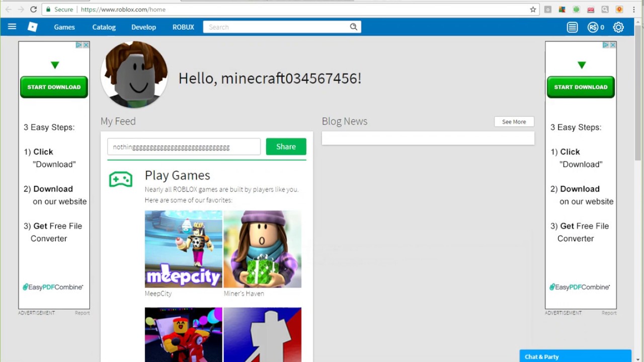This screenshot has height=362, width=644.
Task: Open the Develop menu
Action: 144,27
